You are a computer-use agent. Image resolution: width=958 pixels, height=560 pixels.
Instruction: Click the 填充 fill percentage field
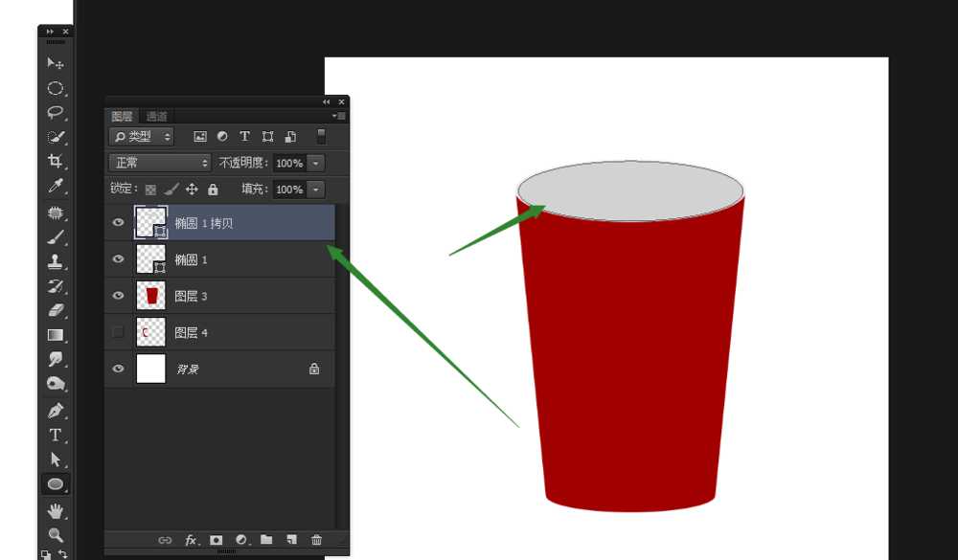click(289, 190)
